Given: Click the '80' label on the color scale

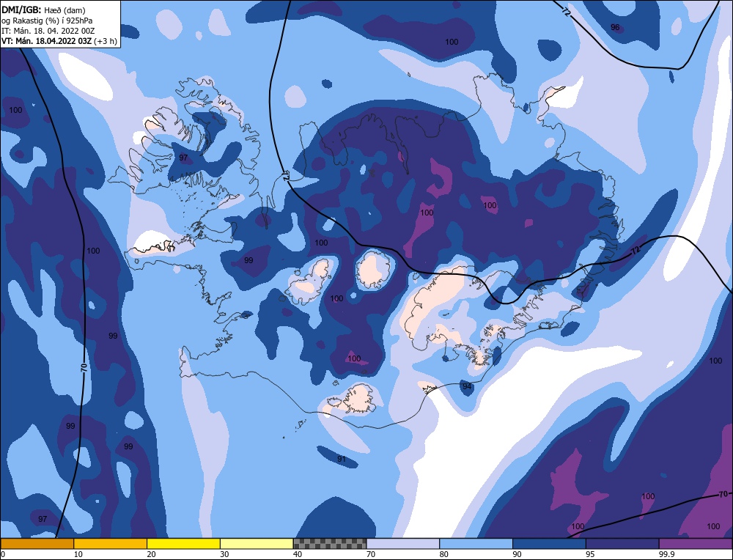Looking at the screenshot, I should pyautogui.click(x=444, y=554).
